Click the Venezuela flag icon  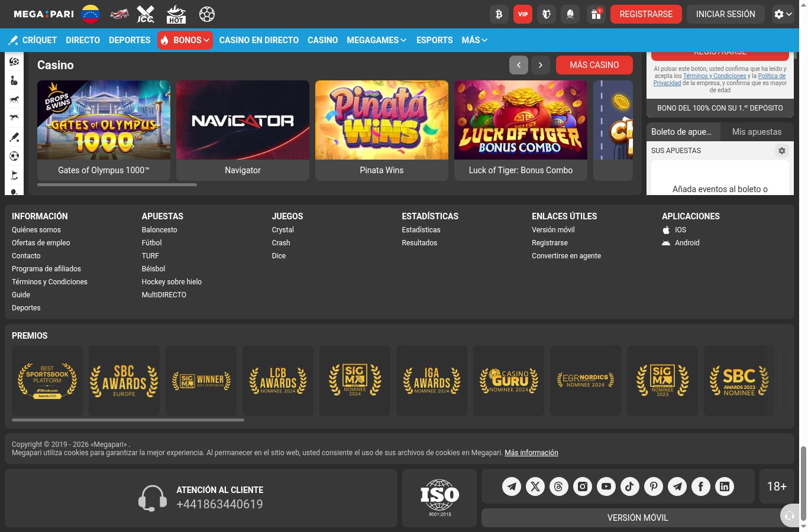pos(90,14)
